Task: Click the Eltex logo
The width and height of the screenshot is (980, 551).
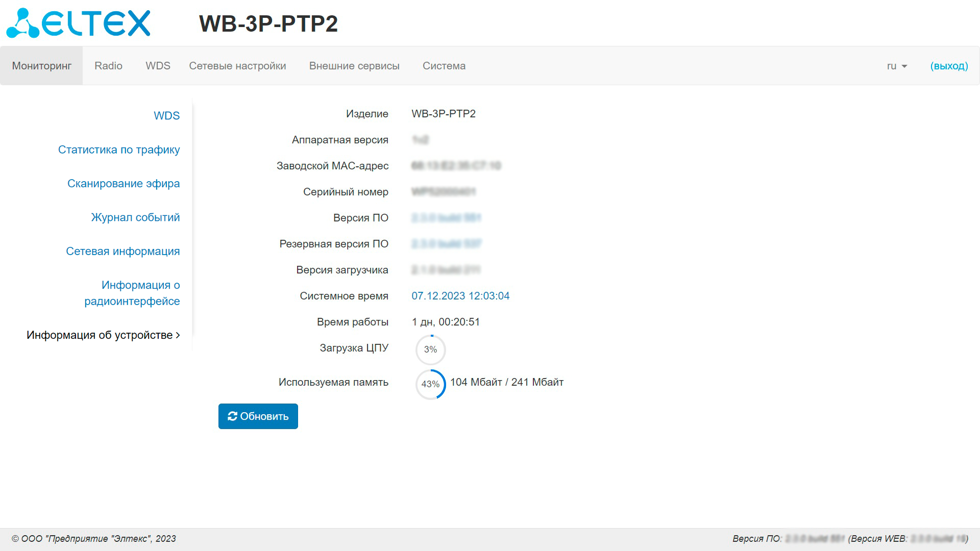Action: coord(78,23)
